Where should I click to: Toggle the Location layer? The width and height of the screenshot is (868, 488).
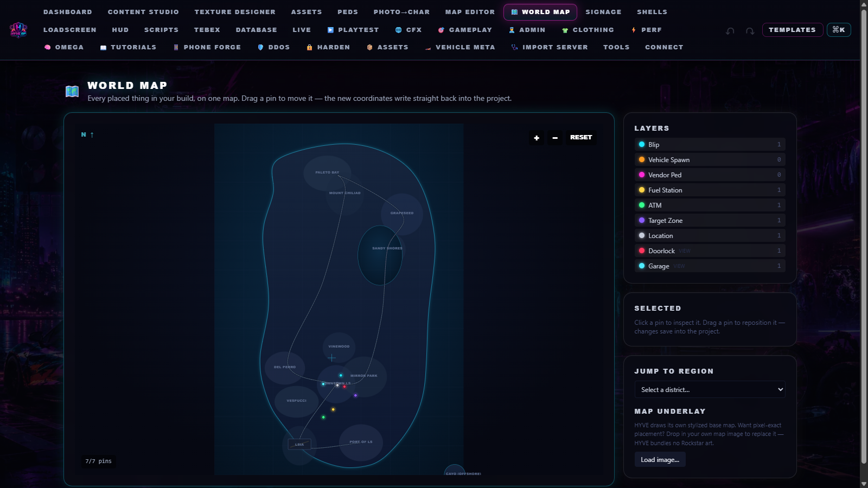click(x=710, y=235)
